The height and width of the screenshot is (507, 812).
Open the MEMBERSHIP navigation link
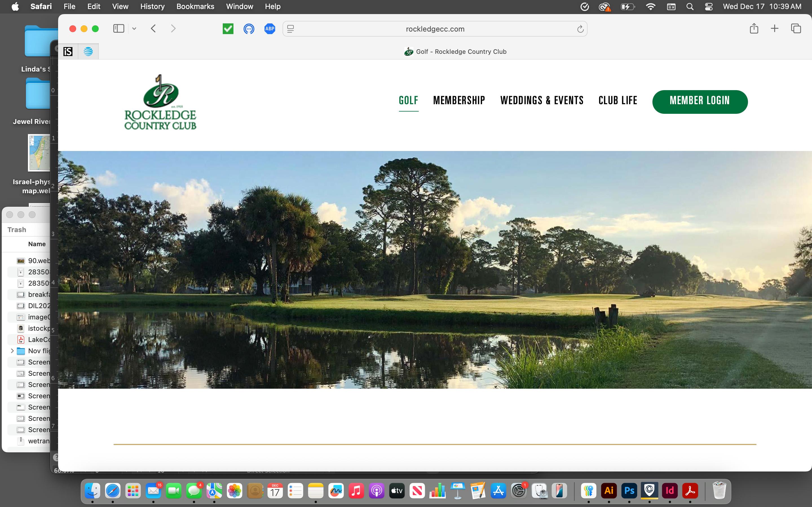(x=459, y=100)
